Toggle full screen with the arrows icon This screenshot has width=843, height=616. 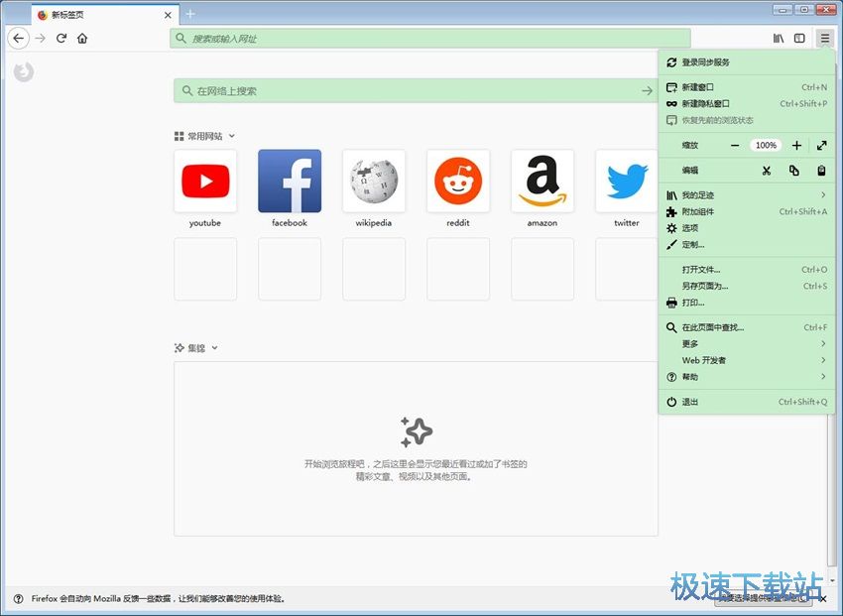point(821,145)
